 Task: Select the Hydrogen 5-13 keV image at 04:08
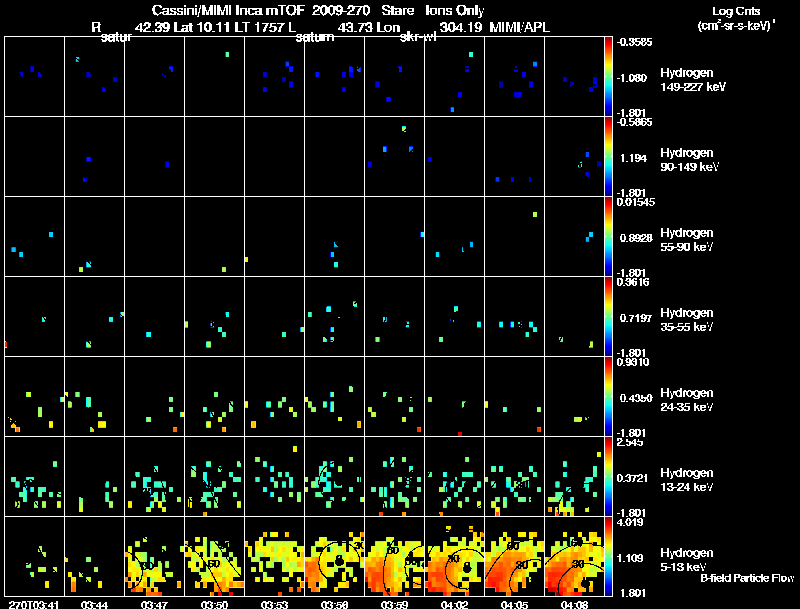click(x=574, y=557)
